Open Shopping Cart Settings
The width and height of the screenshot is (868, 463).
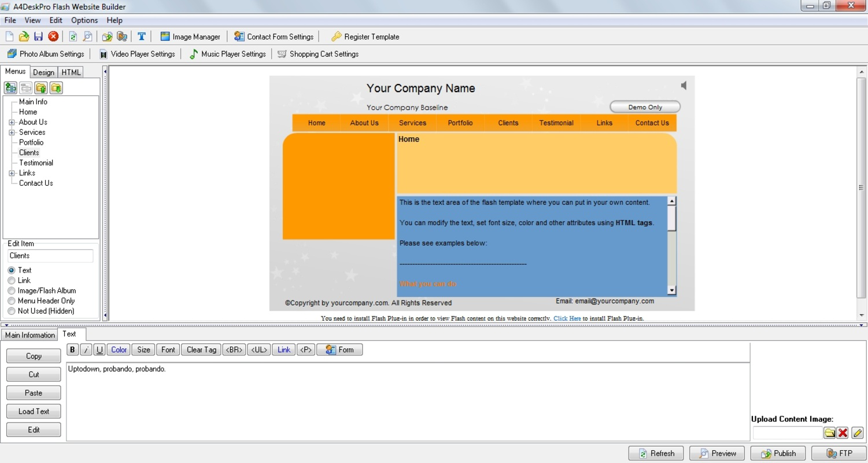[x=318, y=54]
